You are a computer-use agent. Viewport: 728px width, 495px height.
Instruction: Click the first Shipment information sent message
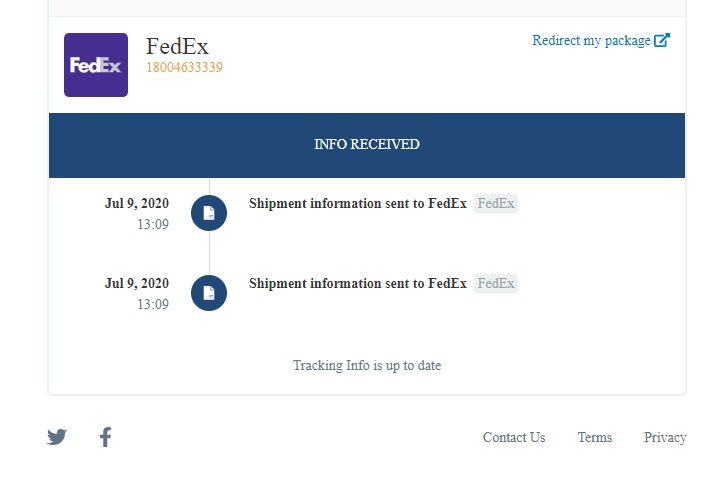tap(357, 203)
